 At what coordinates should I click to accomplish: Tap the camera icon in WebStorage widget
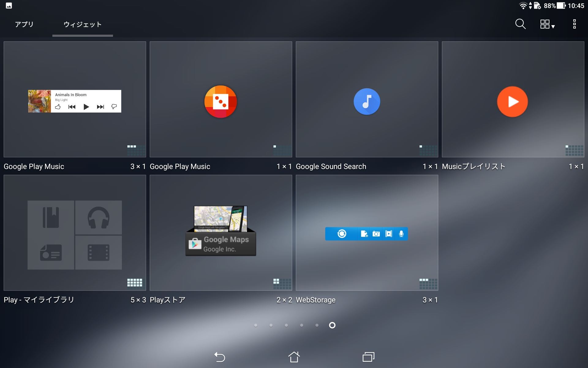tap(376, 234)
